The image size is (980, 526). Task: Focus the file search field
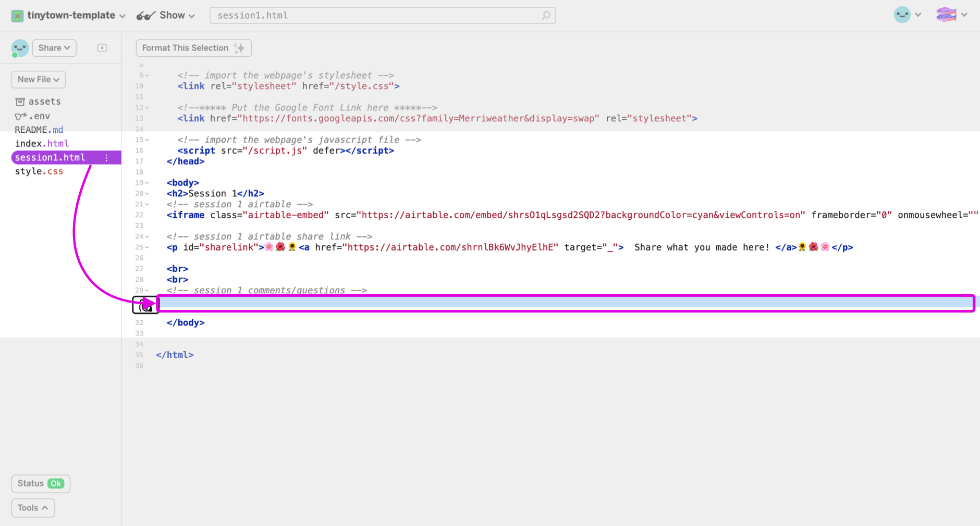coord(382,16)
